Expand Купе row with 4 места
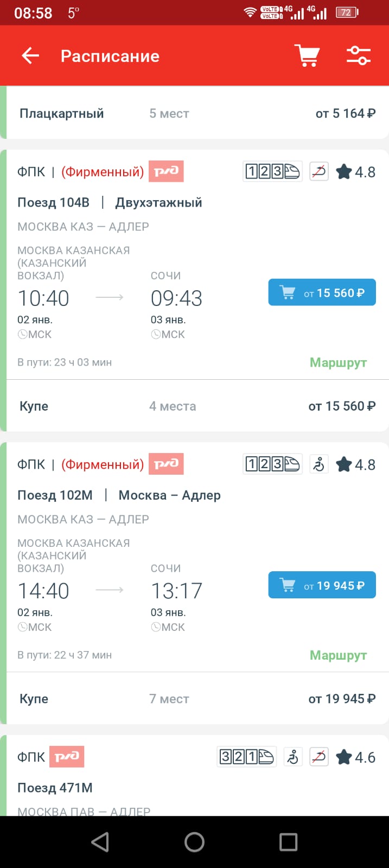The image size is (389, 868). click(x=197, y=406)
